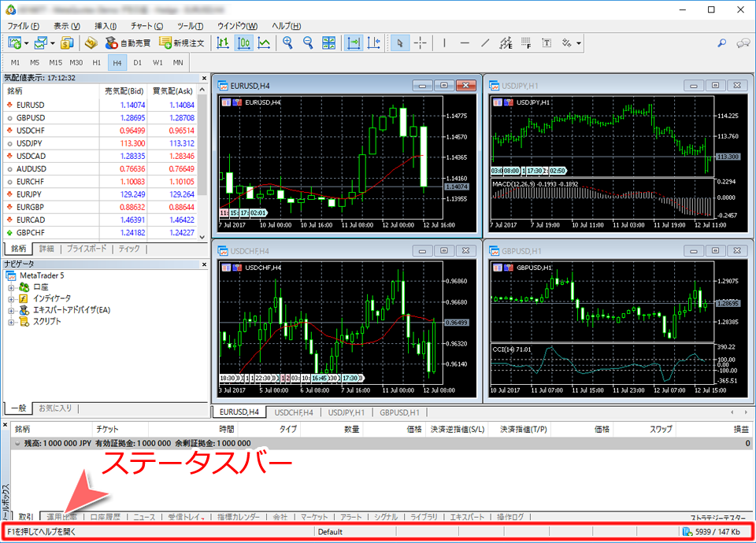Switch to USDJPY,H1 chart tab

coord(346,412)
